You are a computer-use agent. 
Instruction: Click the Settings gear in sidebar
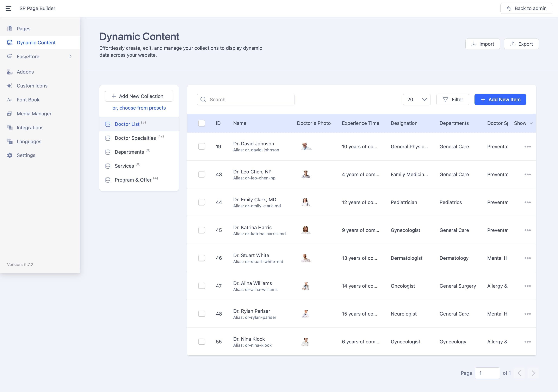coord(10,155)
